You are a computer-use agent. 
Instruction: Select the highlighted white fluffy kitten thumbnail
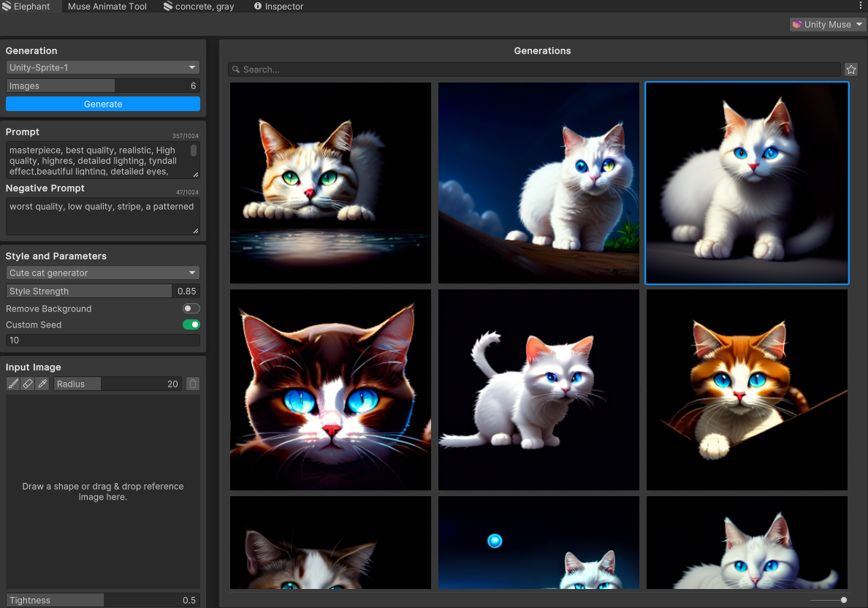747,183
